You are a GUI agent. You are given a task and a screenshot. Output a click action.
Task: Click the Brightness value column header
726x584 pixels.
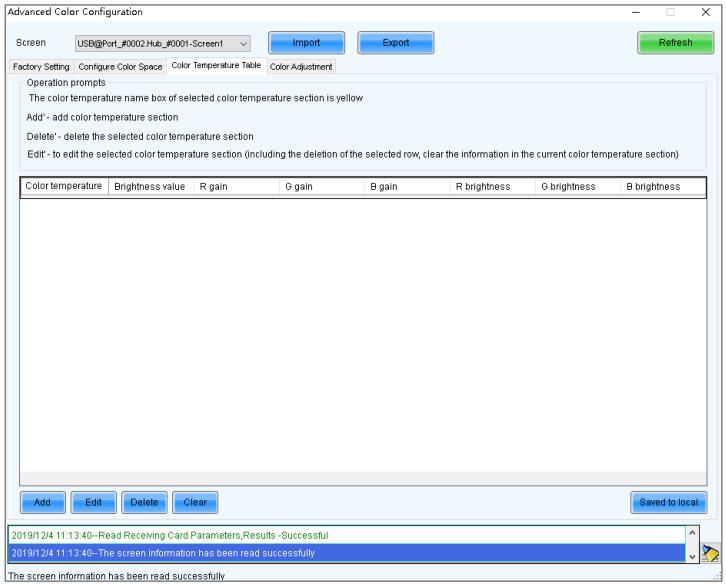[x=151, y=187]
